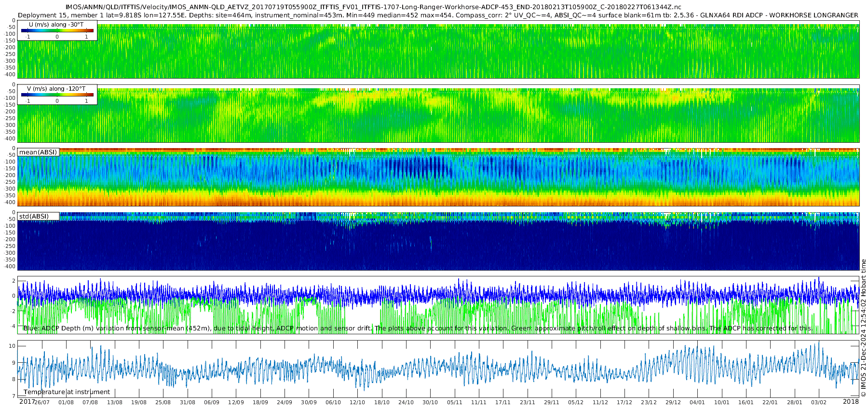Click the '10' tick on temperature axis
Viewport: 868px width, 410px height.
click(x=13, y=346)
